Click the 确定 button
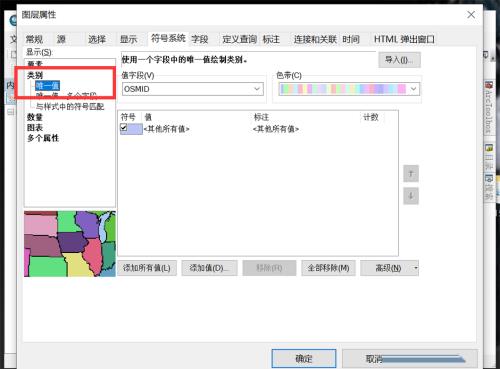Viewport: 500px width, 369px height. pyautogui.click(x=304, y=358)
